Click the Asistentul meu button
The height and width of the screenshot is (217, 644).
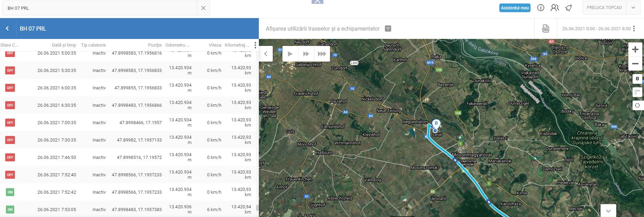(515, 8)
